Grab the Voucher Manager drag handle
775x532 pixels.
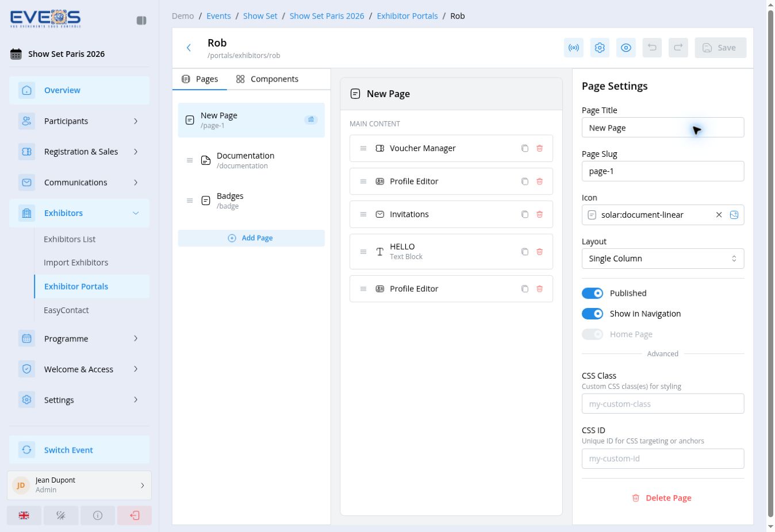tap(363, 148)
